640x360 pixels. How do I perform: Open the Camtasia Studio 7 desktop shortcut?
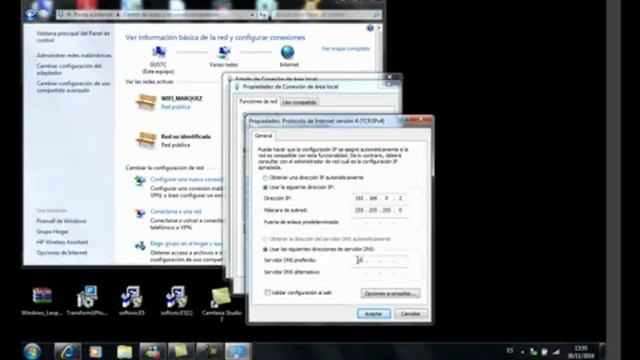[x=222, y=304]
